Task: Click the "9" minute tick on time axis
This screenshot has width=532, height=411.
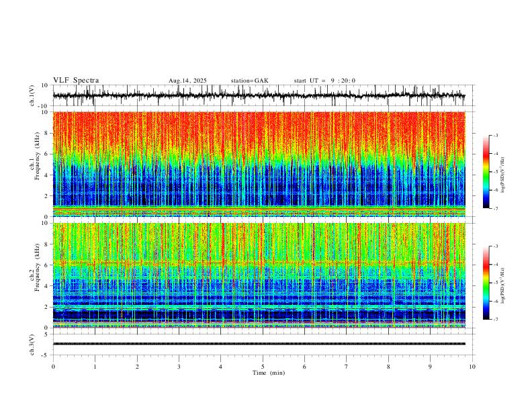Action: 430,367
